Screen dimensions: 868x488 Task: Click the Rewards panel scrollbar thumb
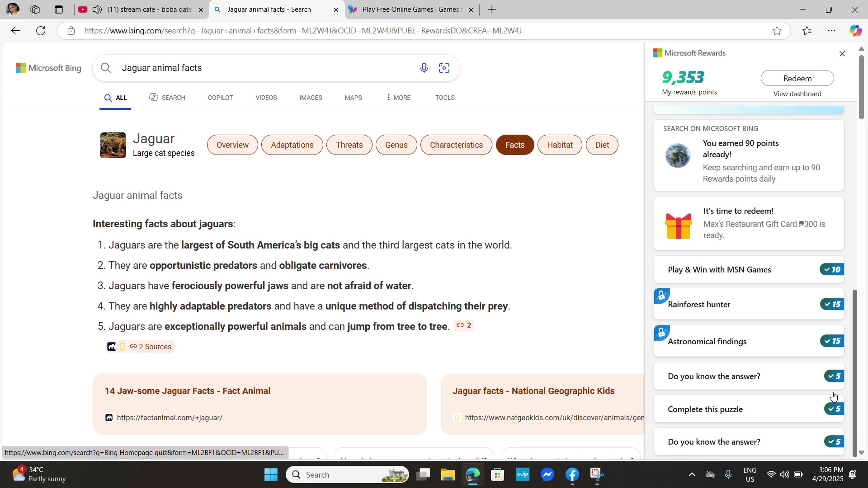coord(854,373)
